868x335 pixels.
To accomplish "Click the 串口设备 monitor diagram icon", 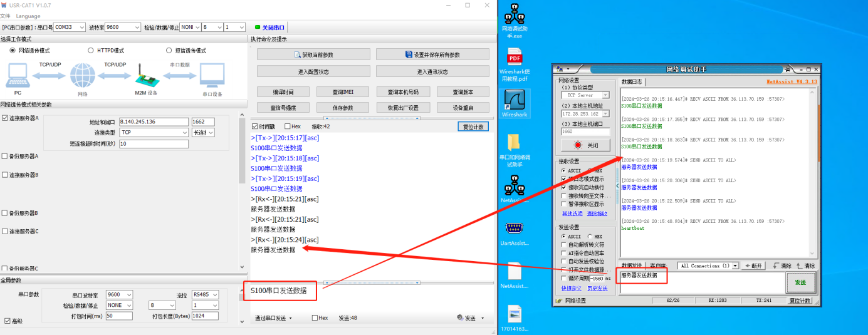I will pyautogui.click(x=212, y=76).
